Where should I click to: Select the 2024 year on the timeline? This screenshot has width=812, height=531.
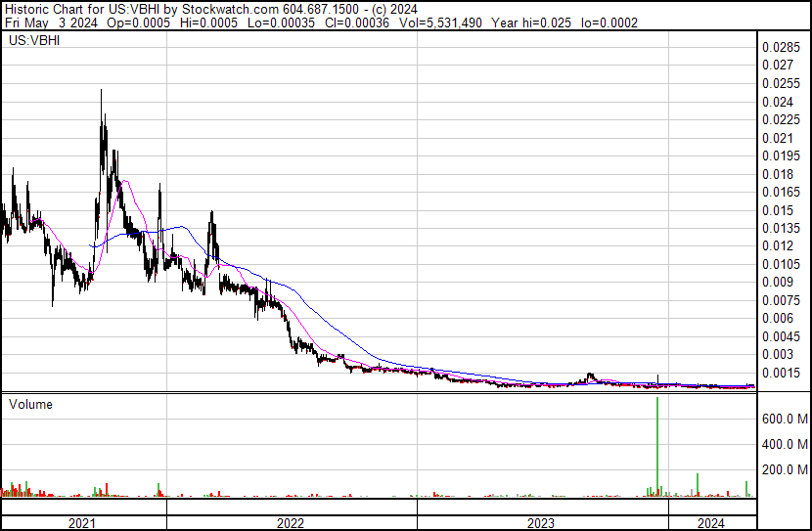point(711,523)
